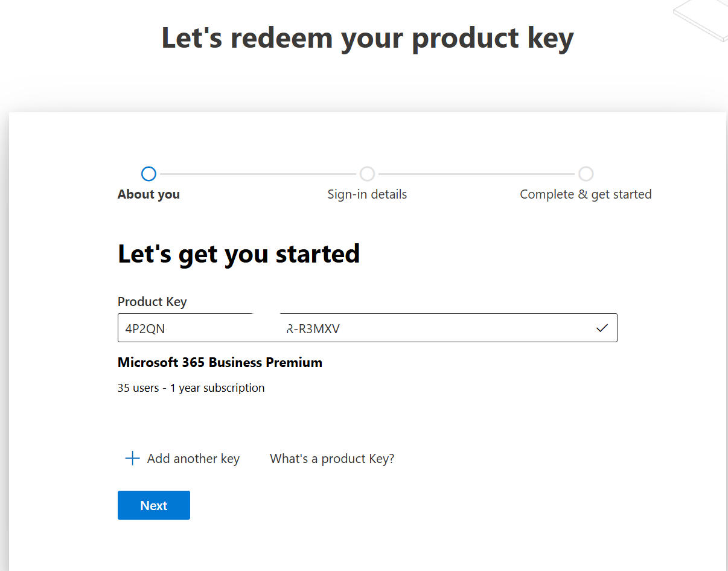The width and height of the screenshot is (728, 571).
Task: Click the progress line after About you step
Action: coord(258,174)
